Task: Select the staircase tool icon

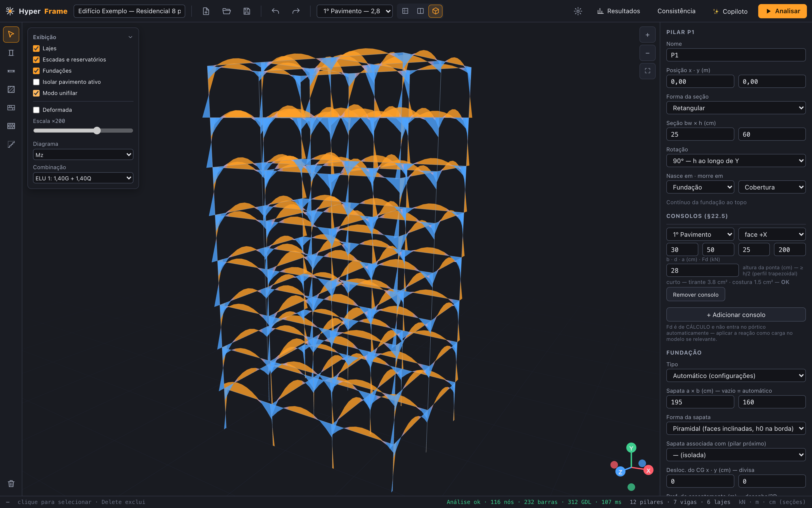Action: click(x=11, y=144)
